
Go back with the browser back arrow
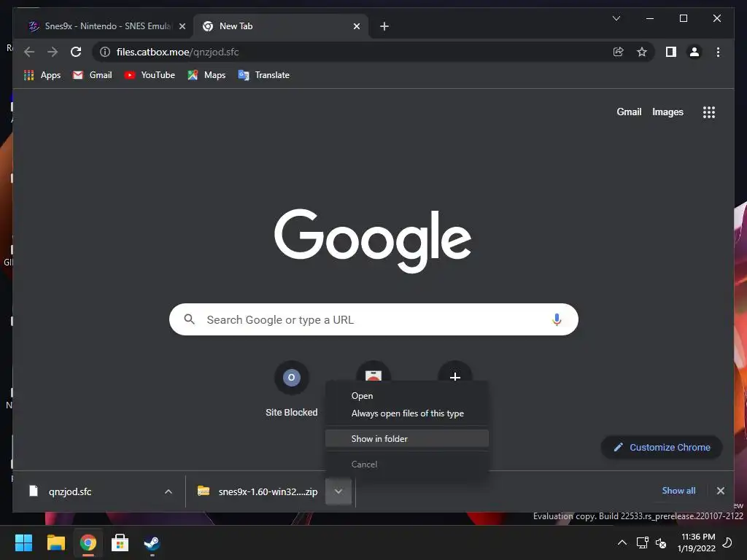(x=29, y=52)
